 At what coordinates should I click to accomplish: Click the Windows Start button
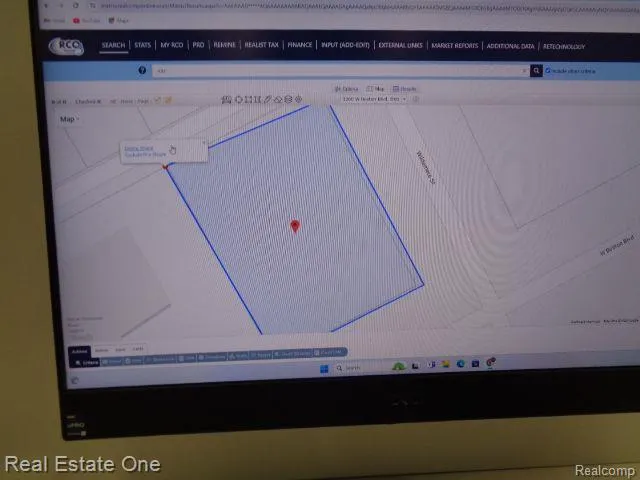tap(322, 368)
